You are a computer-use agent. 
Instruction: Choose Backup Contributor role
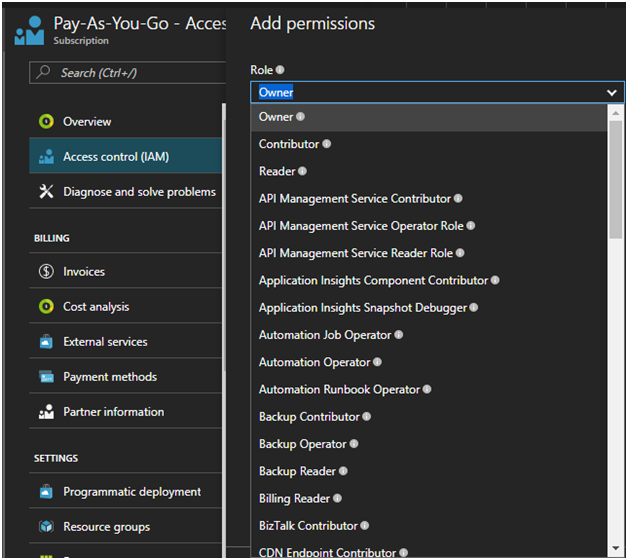(x=429, y=417)
